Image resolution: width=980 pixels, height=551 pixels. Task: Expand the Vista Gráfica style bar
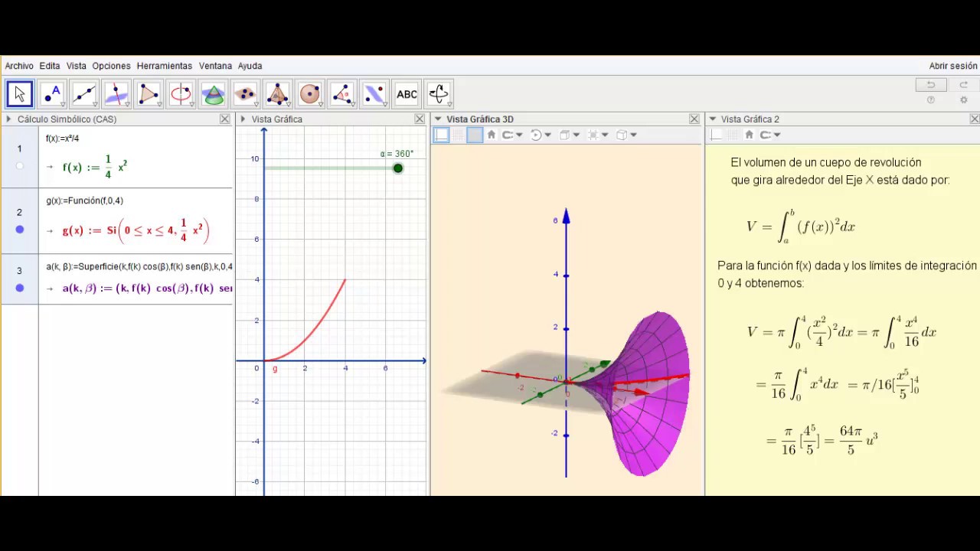[243, 119]
